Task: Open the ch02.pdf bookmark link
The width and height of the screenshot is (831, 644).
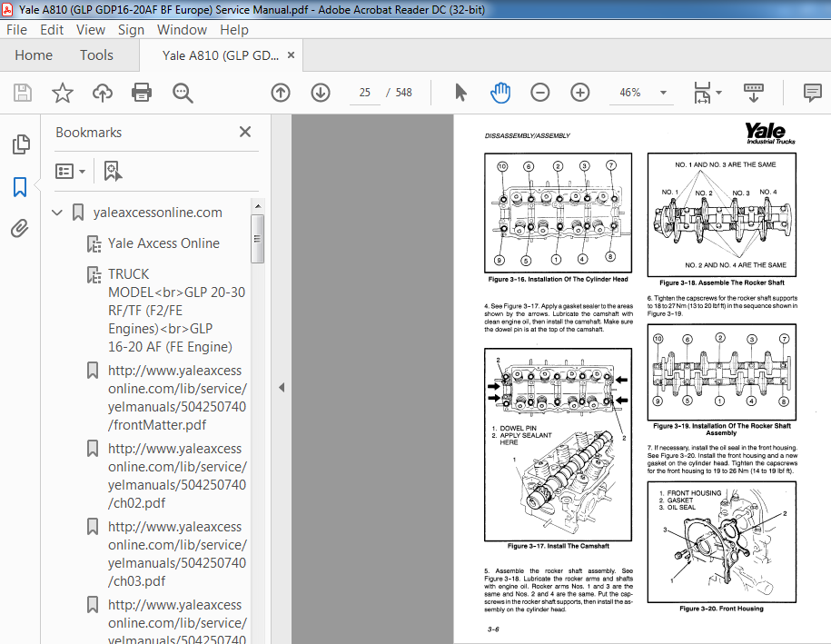Action: (177, 475)
